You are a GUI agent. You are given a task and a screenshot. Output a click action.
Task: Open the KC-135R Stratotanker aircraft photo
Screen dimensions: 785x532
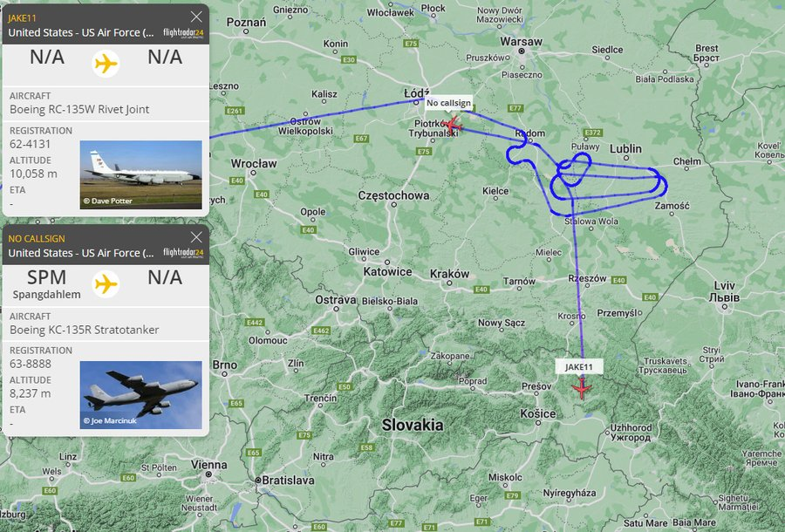tap(140, 395)
